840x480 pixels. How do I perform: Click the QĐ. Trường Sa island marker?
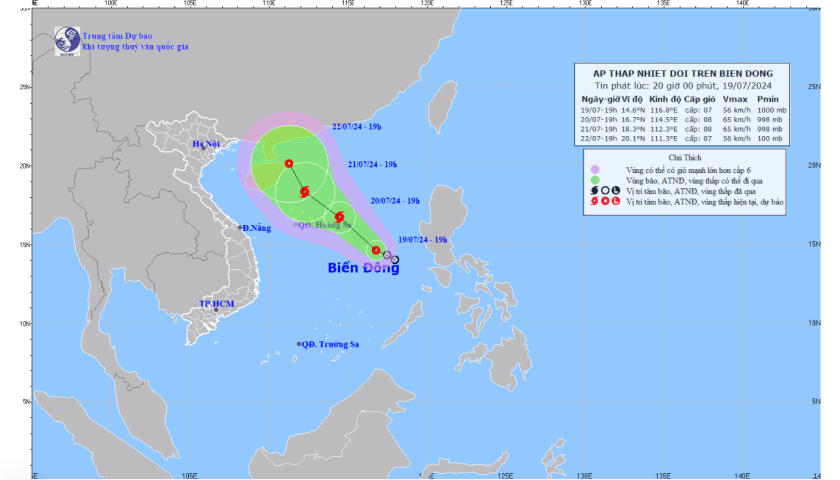299,344
